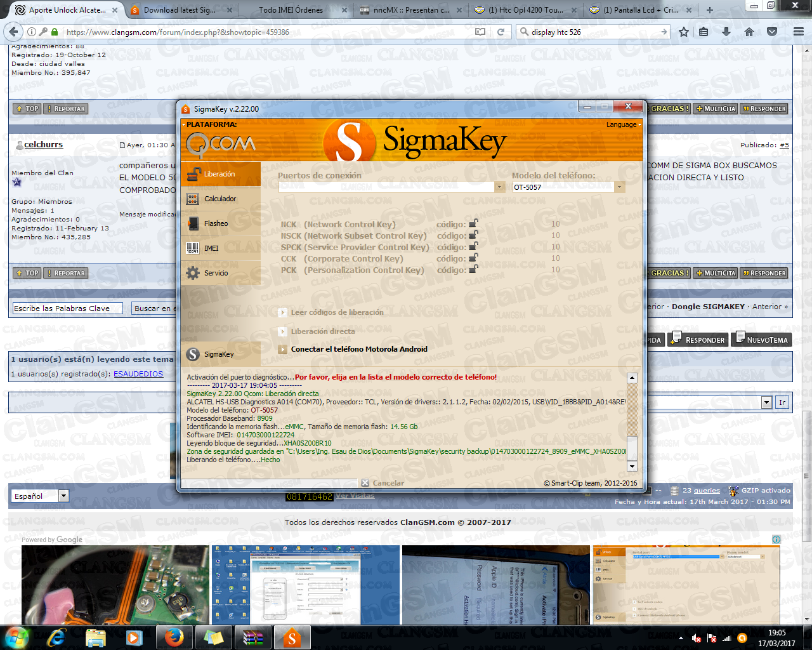Open Firefox downloads arrow icon
This screenshot has height=650, width=812.
tap(726, 32)
